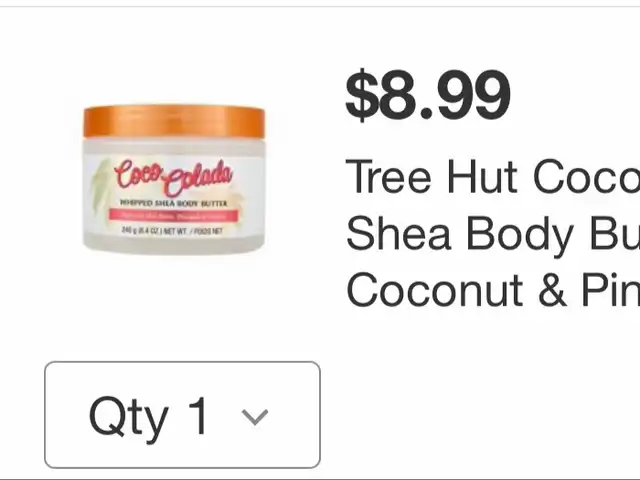Screen dimensions: 640x480
Task: Click the dollar sign in the price
Action: click(x=360, y=96)
